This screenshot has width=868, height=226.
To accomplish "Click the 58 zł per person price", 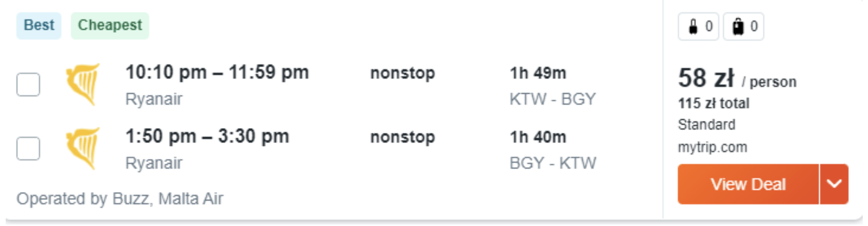I will click(706, 78).
